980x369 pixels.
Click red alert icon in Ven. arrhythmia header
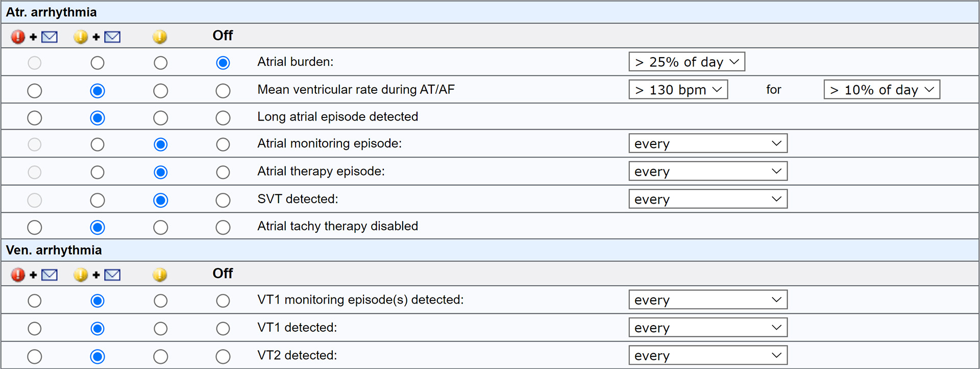[x=18, y=275]
